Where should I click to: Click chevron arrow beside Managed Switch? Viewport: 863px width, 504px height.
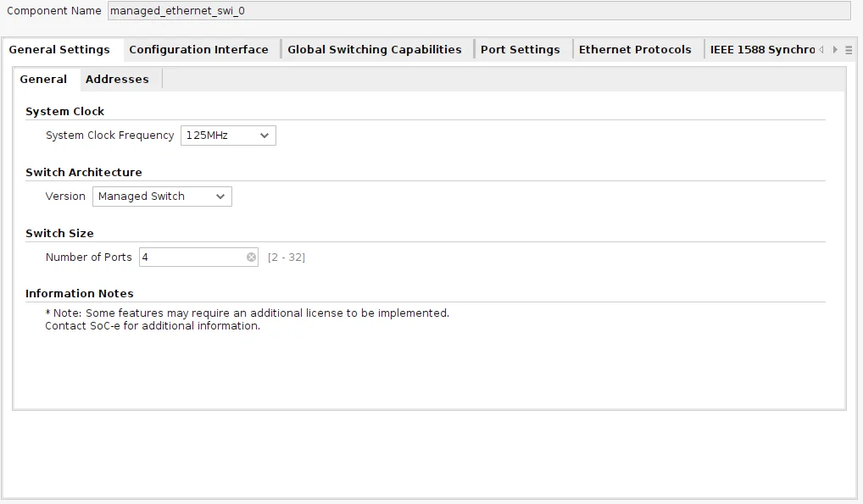(220, 197)
